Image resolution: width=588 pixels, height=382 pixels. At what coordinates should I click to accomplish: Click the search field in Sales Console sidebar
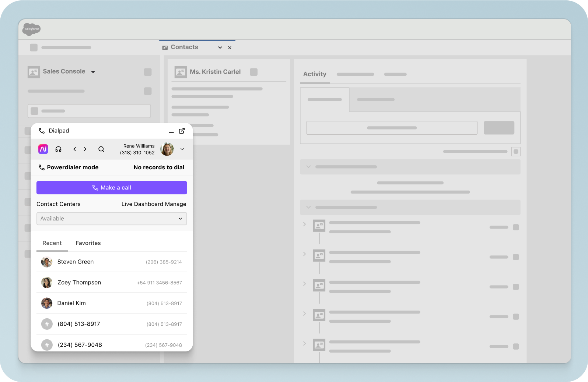[89, 111]
